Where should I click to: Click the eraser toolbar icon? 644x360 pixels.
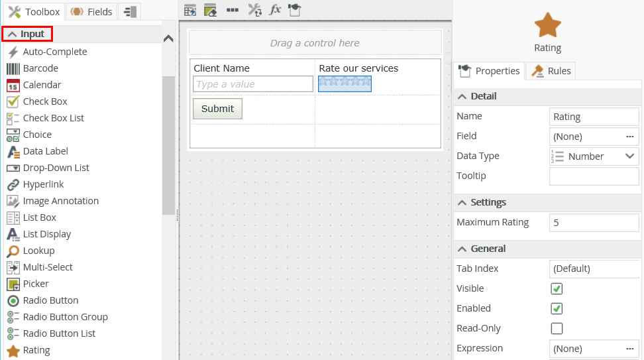click(x=211, y=10)
